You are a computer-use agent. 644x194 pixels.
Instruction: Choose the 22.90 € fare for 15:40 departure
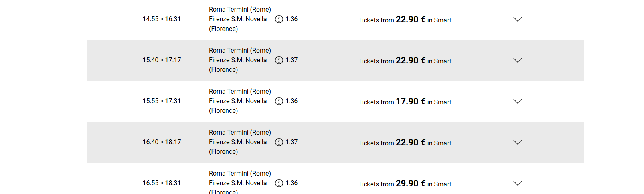pyautogui.click(x=411, y=61)
